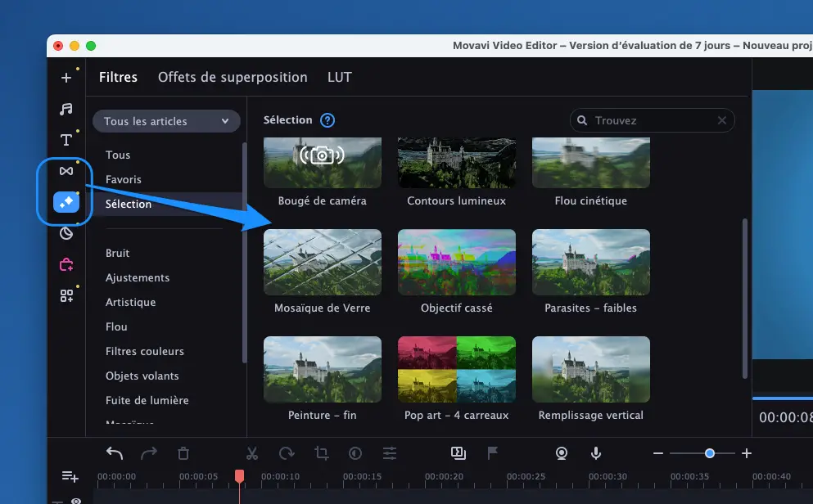813x504 pixels.
Task: Click the filter grid vertical scrollbar
Action: click(x=745, y=299)
